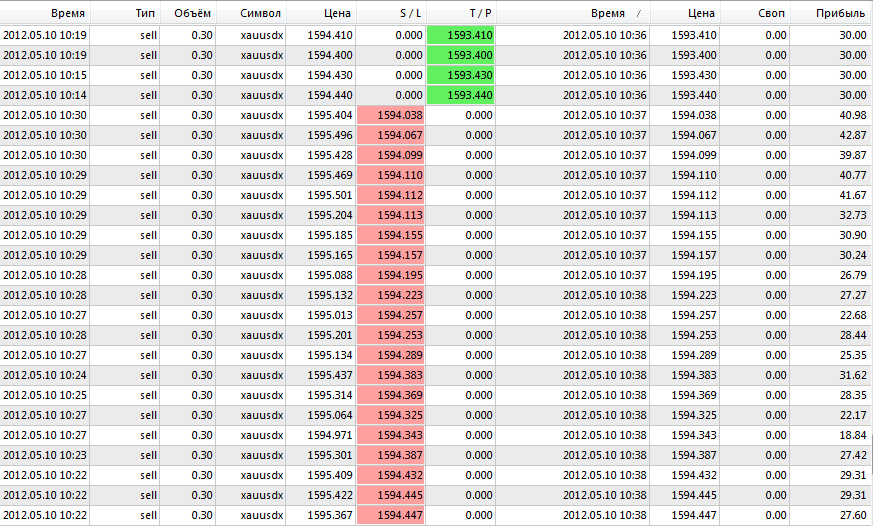Click open price 1594.971
873x526 pixels.
[330, 435]
